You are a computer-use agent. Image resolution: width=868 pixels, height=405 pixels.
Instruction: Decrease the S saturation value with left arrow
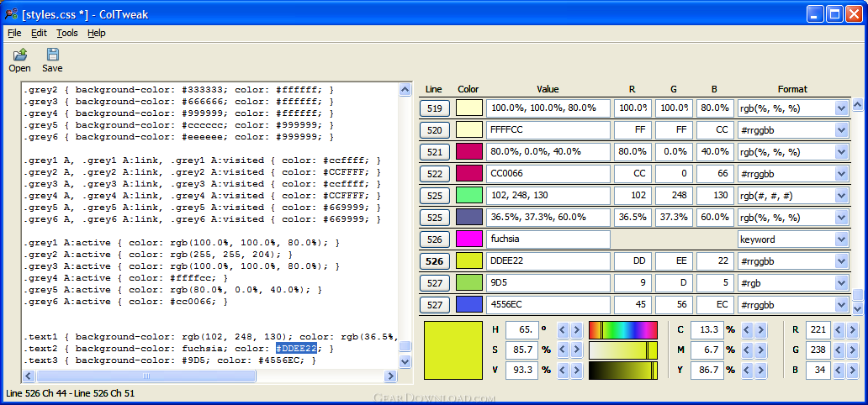[x=563, y=350]
